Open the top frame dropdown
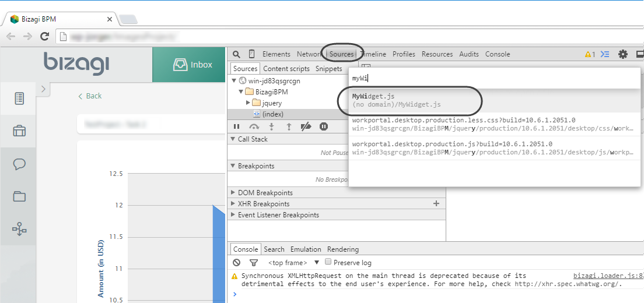 (293, 262)
